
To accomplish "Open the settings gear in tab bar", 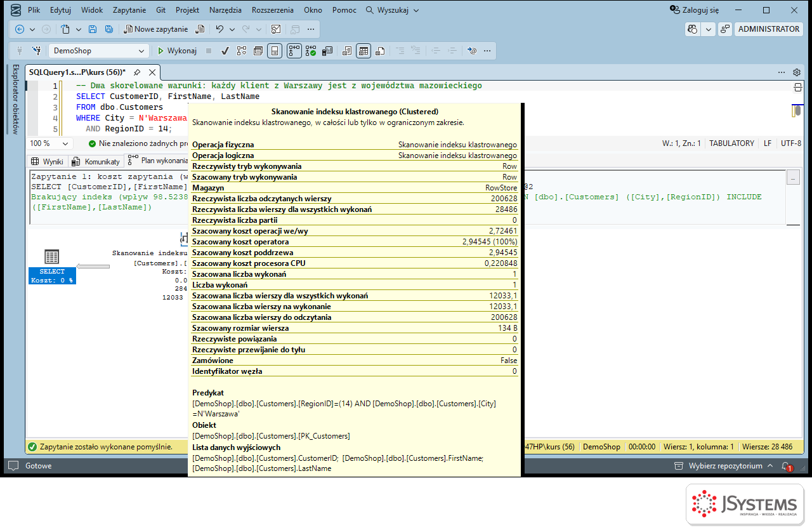I will (x=797, y=72).
